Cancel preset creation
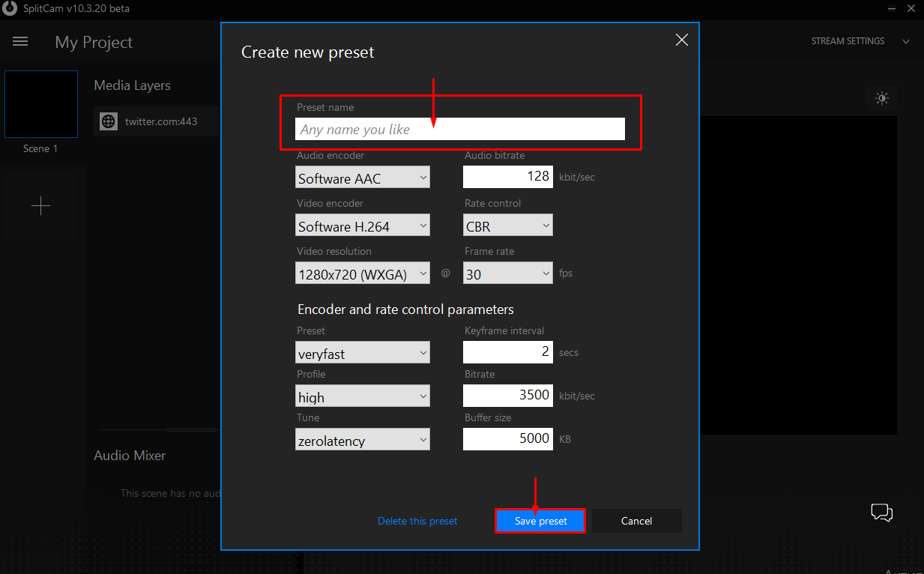The image size is (924, 574). pos(636,520)
